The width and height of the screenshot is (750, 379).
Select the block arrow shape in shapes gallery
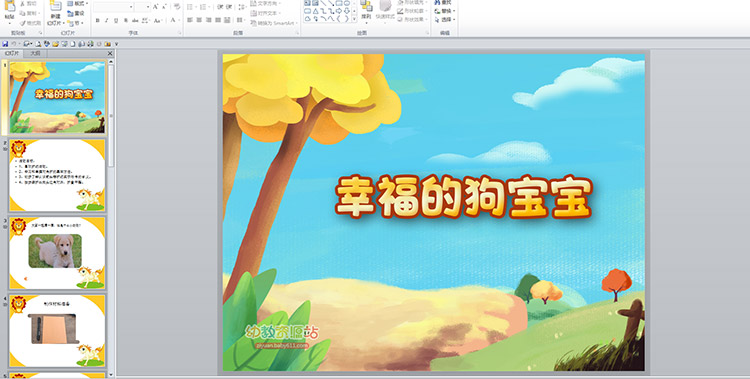point(339,11)
